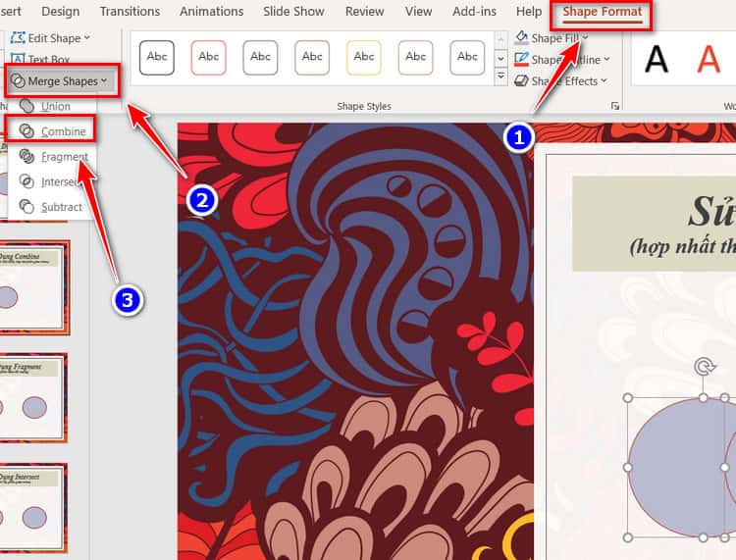Go to the Review tab

[365, 11]
